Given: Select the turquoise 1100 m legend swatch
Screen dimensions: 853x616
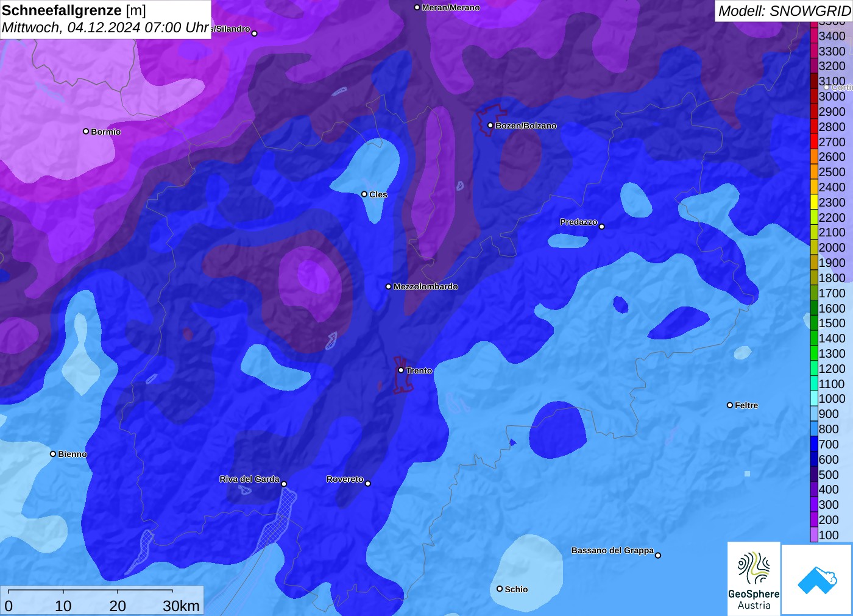Looking at the screenshot, I should point(814,384).
